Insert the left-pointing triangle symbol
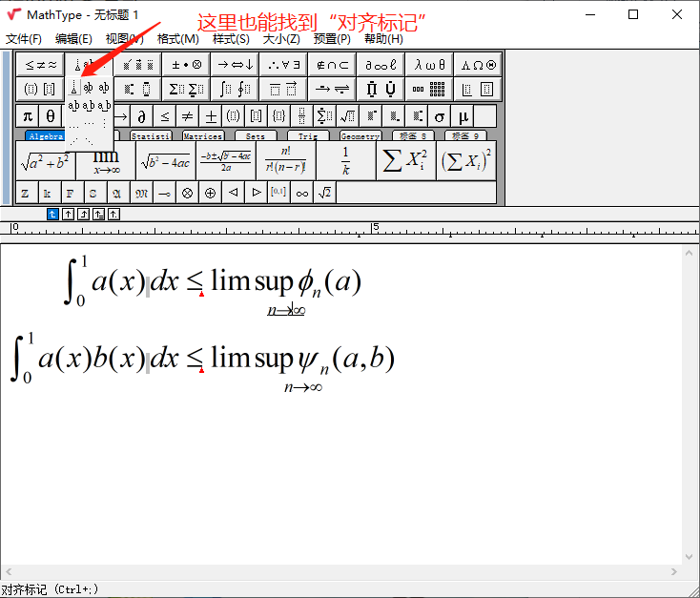 click(233, 193)
